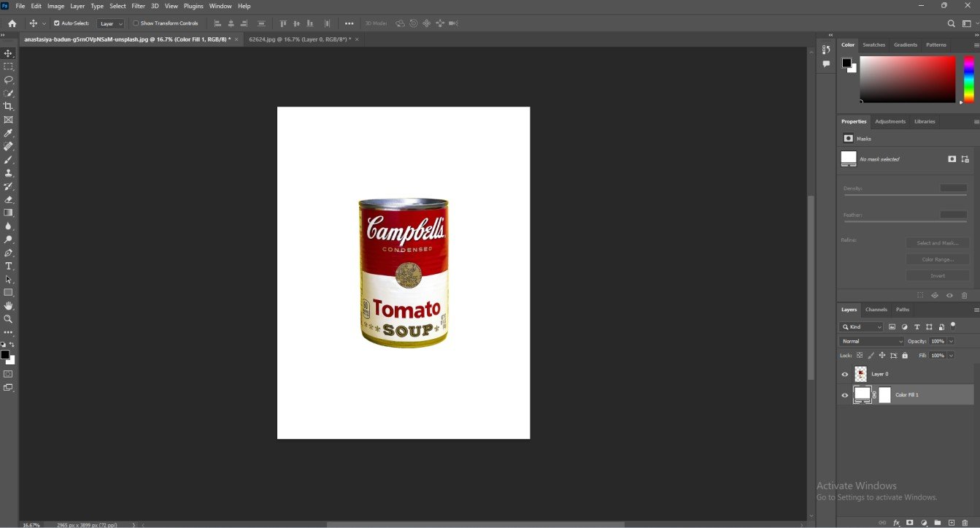This screenshot has height=528, width=980.
Task: Open the Kind filter dropdown
Action: 861,327
